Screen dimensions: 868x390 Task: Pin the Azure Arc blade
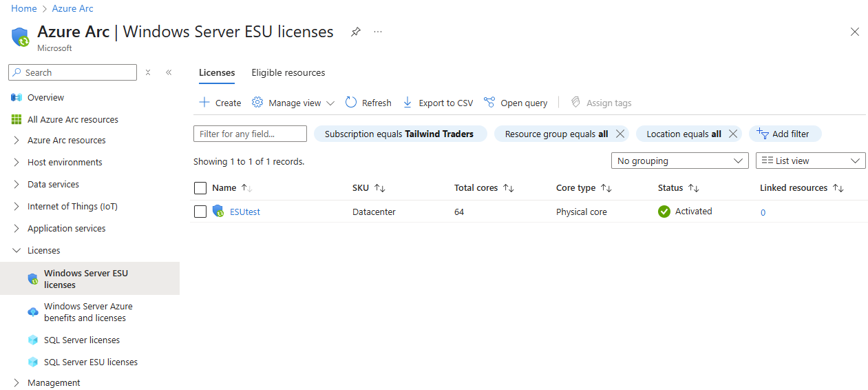tap(355, 32)
